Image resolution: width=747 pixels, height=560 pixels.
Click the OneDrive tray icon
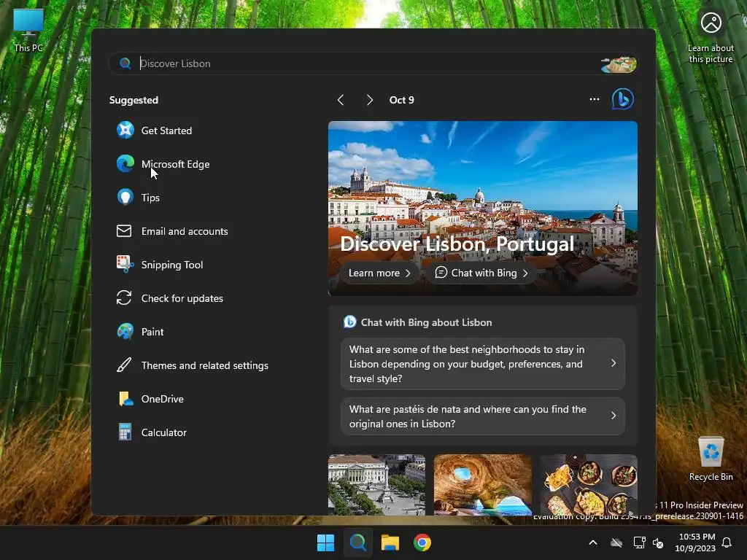click(616, 542)
